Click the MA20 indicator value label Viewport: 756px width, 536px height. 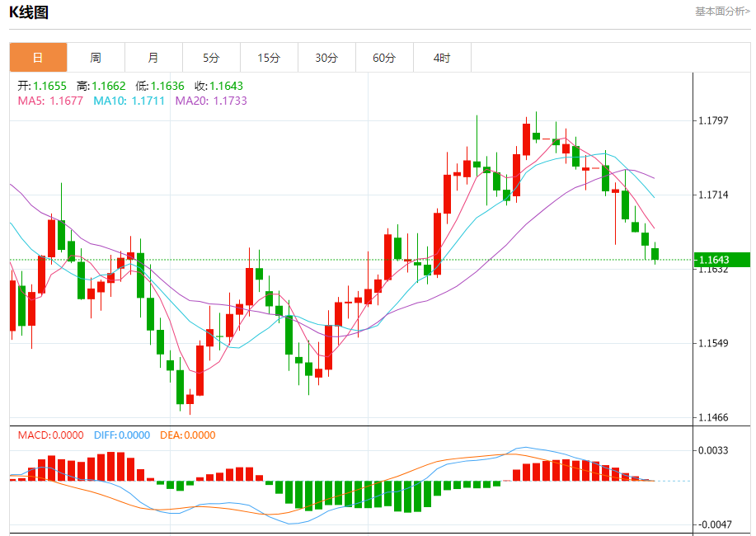(210, 101)
